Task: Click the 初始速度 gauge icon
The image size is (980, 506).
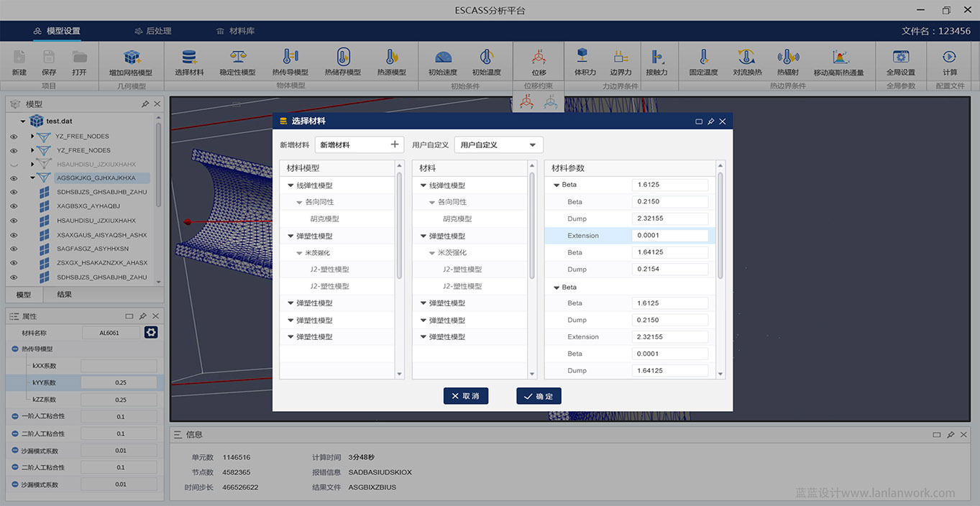Action: pos(442,58)
